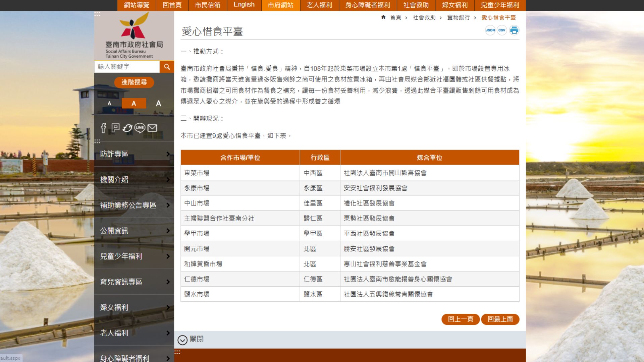Select the medium font size A
The height and width of the screenshot is (362, 644).
click(x=134, y=103)
